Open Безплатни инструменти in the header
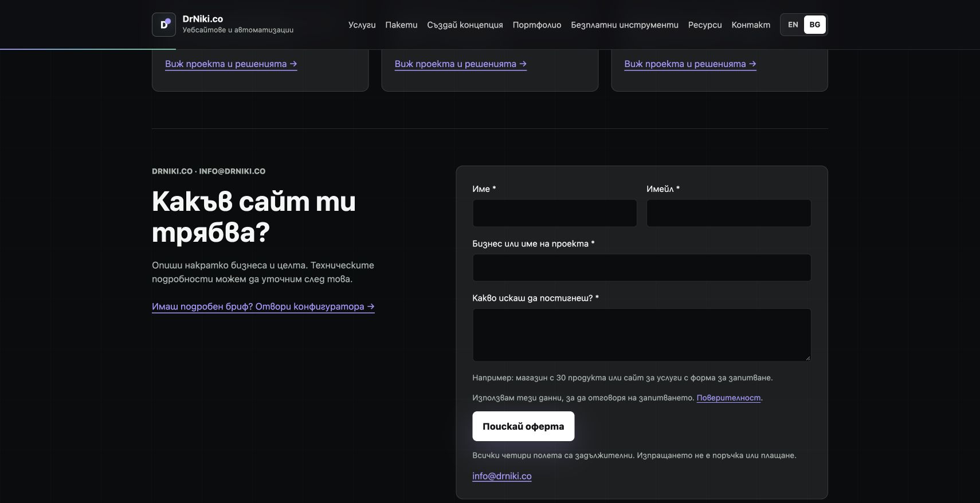Screen dimensions: 980x503 (x=625, y=25)
